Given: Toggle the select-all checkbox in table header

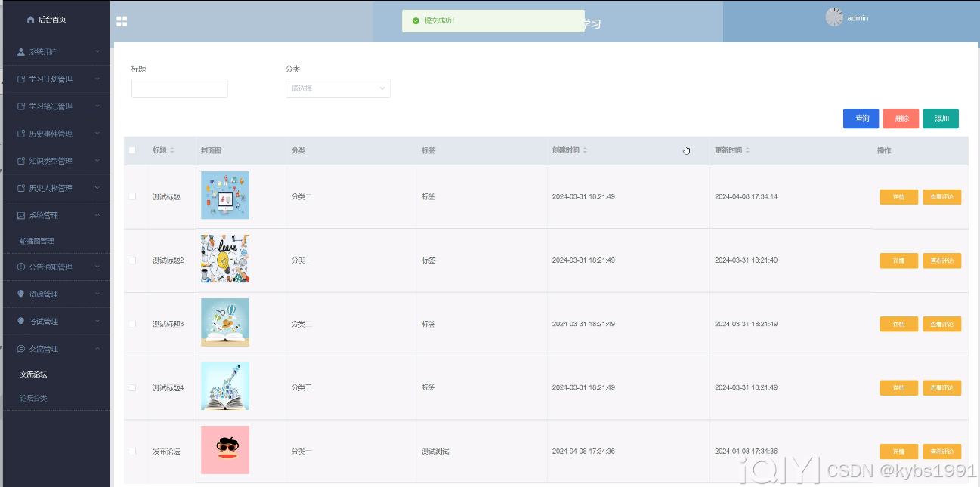Looking at the screenshot, I should (x=132, y=150).
